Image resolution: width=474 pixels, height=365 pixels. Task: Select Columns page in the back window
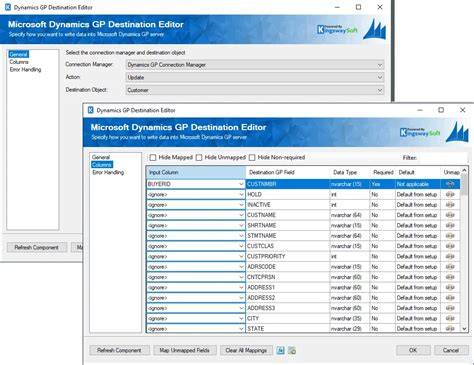click(19, 62)
